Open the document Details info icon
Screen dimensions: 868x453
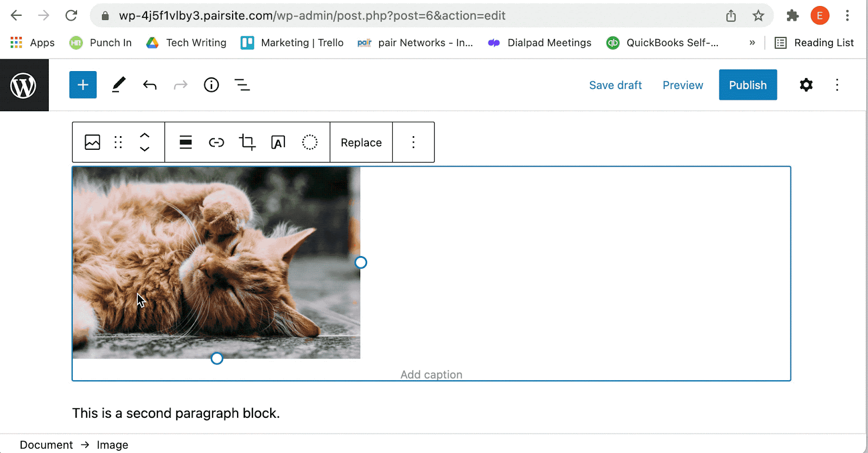(x=212, y=85)
